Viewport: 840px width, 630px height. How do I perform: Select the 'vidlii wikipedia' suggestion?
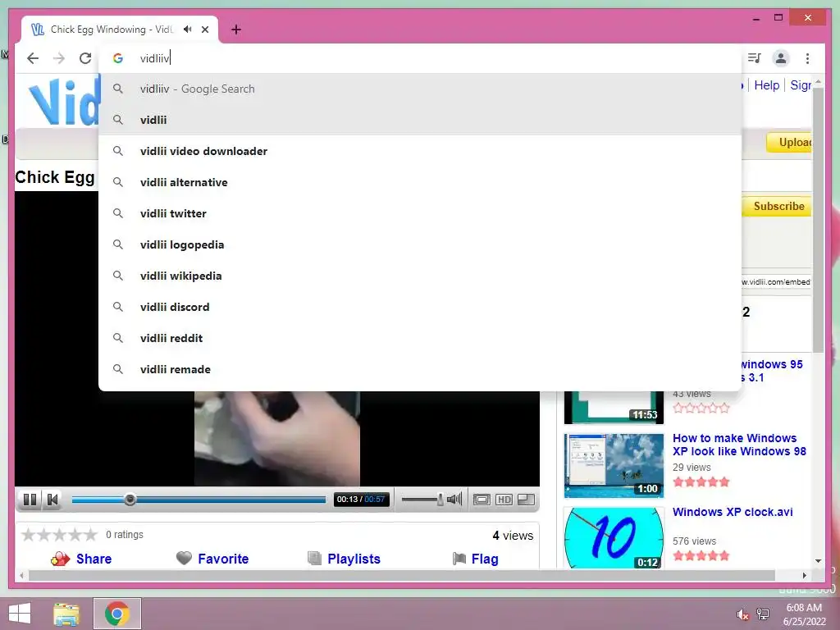click(420, 276)
